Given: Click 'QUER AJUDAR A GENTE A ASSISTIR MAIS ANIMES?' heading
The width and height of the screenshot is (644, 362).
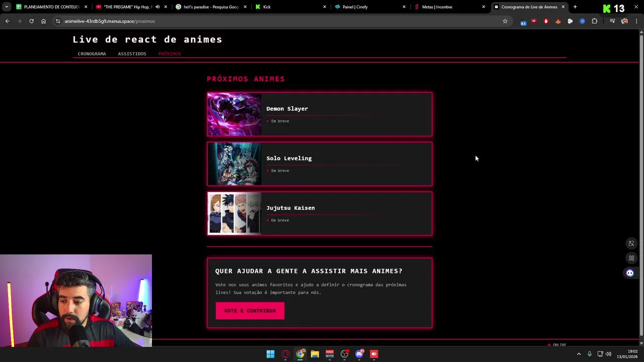Looking at the screenshot, I should 309,271.
